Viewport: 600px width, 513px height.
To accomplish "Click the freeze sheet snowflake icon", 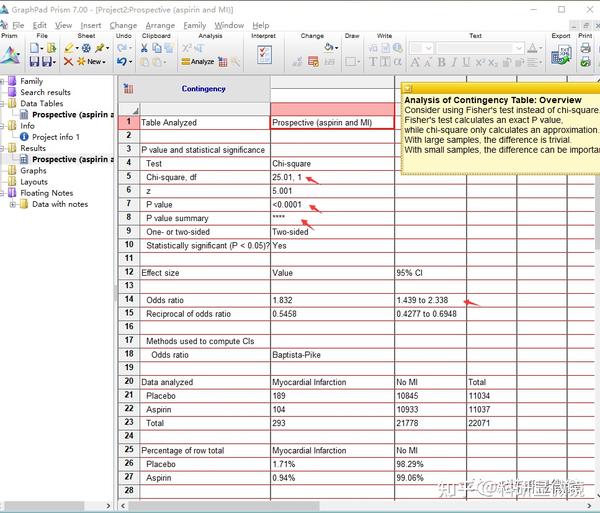I will (86, 48).
